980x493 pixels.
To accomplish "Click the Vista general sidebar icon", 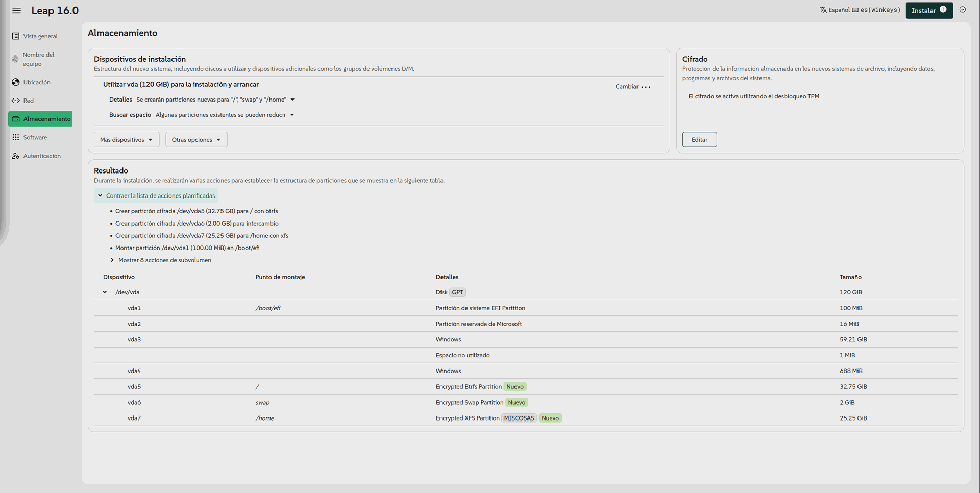I will tap(16, 36).
